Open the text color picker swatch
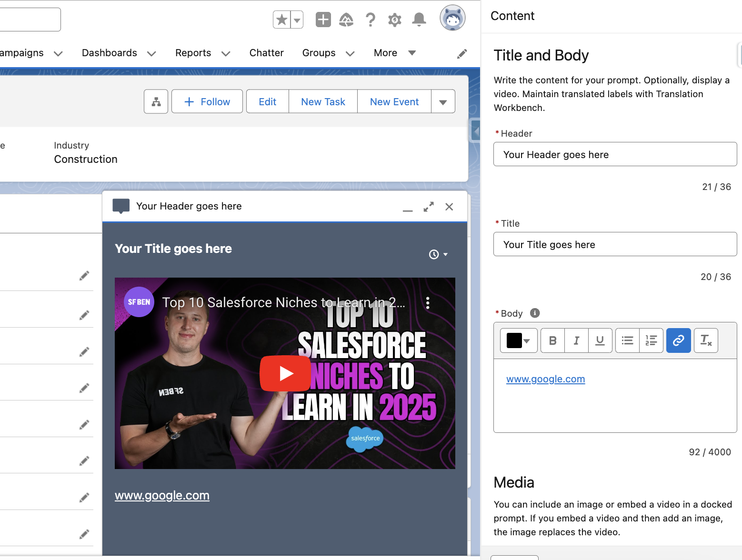The image size is (742, 560). pyautogui.click(x=518, y=340)
